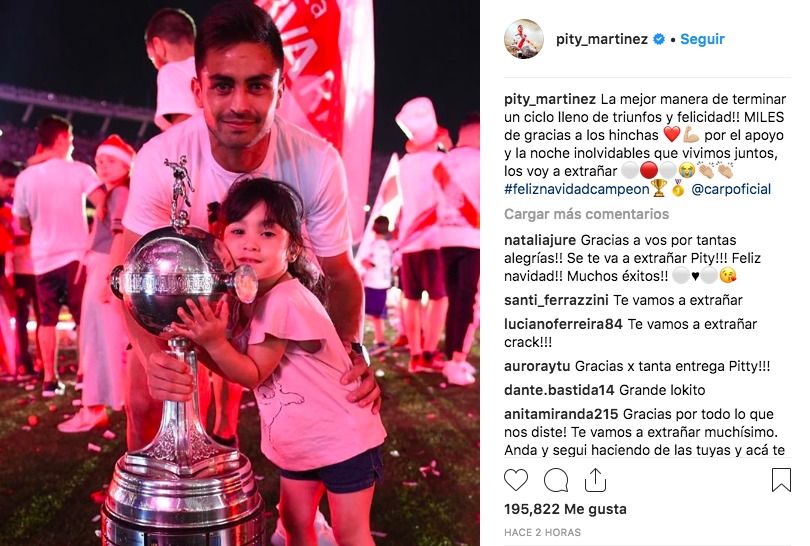Open the anitamiranda215 commenter profile

click(562, 414)
